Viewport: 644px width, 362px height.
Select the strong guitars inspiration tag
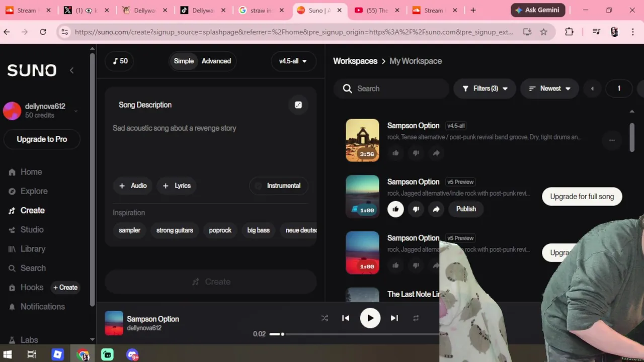pyautogui.click(x=175, y=230)
